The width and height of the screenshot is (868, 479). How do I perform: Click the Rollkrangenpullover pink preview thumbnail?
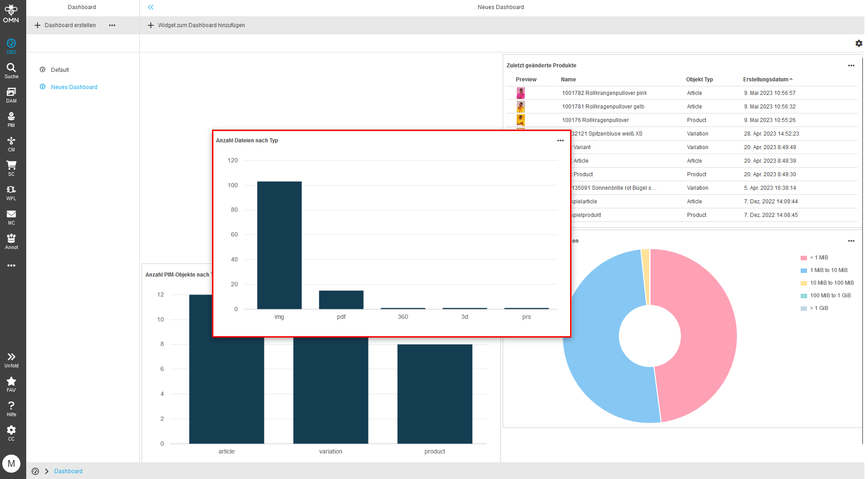click(521, 93)
